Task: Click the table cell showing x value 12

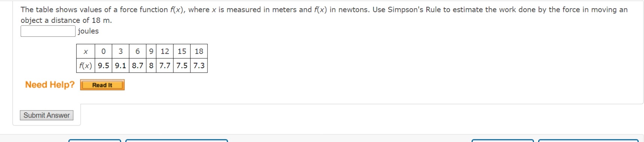Action: tap(165, 51)
